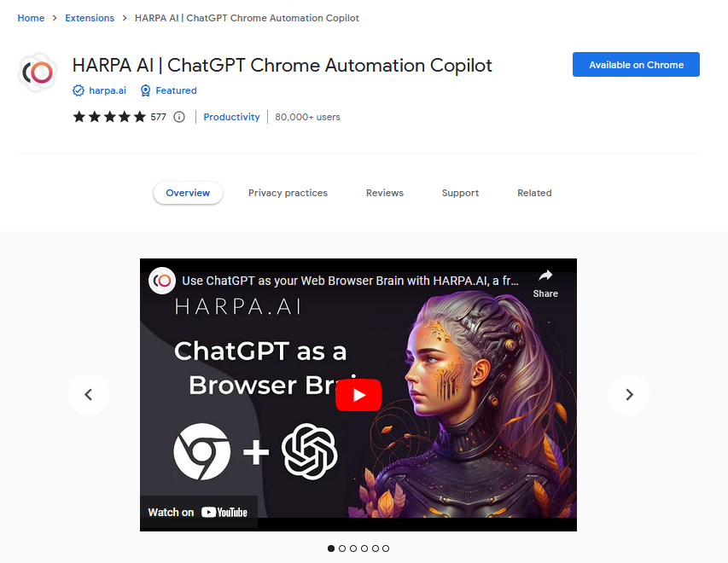The width and height of the screenshot is (728, 563).
Task: Play the YouTube video with red play button
Action: click(358, 395)
